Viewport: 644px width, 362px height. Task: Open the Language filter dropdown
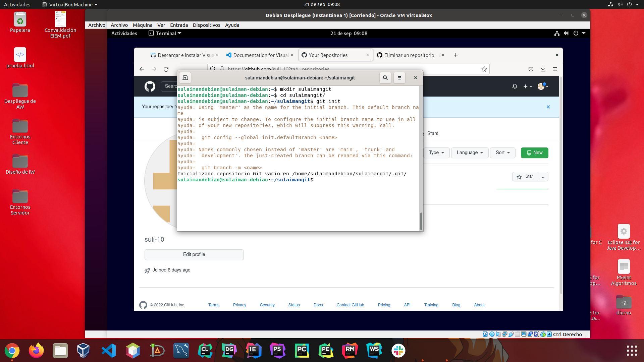(469, 153)
